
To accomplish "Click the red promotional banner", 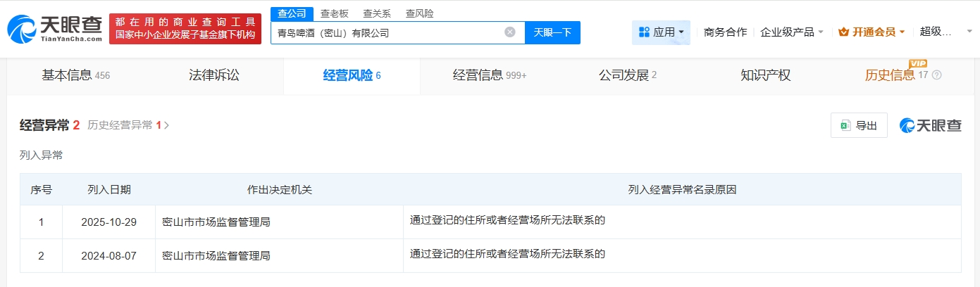I will click(185, 29).
